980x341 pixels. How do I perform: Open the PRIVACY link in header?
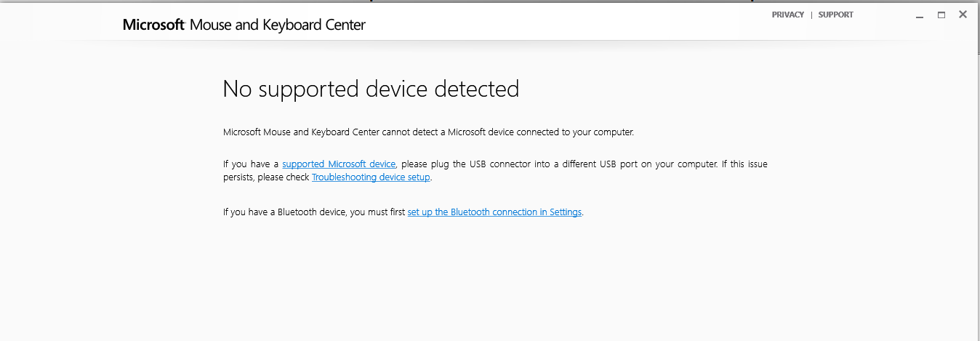[788, 15]
